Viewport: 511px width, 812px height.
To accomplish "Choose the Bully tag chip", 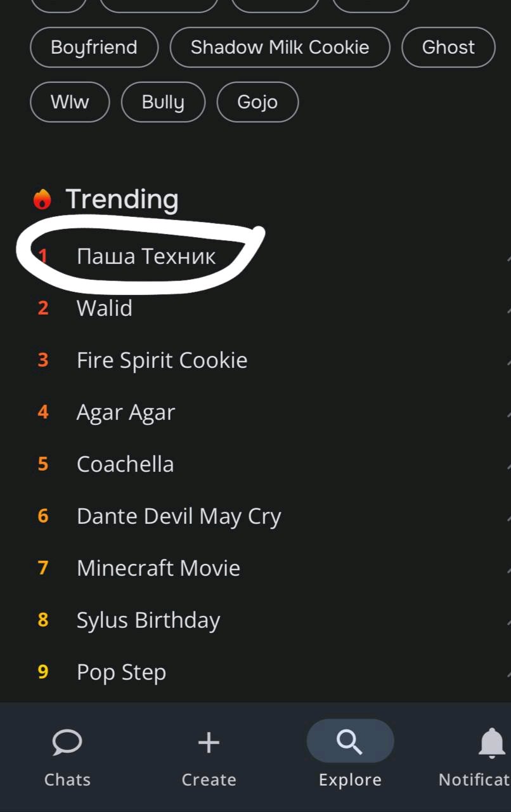I will (163, 101).
